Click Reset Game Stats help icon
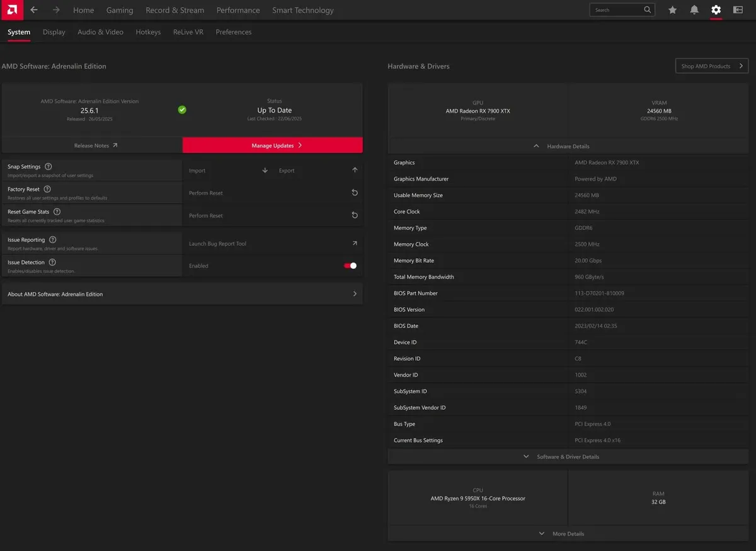The width and height of the screenshot is (756, 551). coord(57,212)
